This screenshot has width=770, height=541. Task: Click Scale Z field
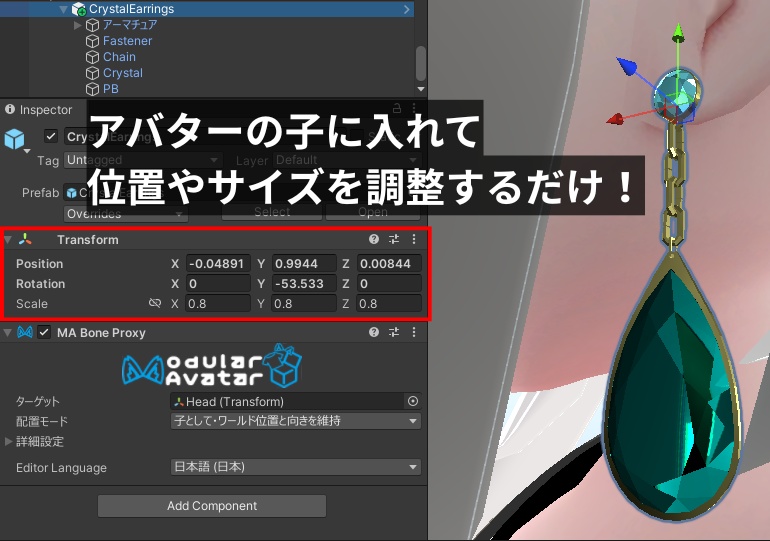click(x=389, y=304)
